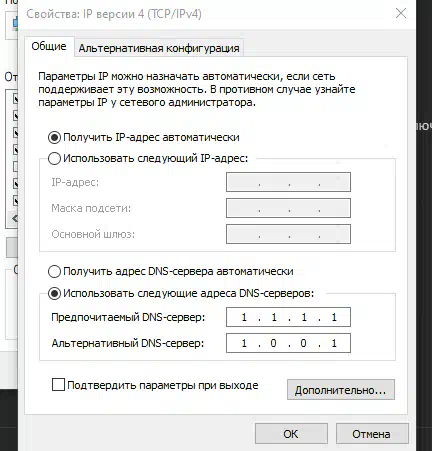Image resolution: width=432 pixels, height=451 pixels.
Task: Click the IP-адрес input field
Action: 288,182
